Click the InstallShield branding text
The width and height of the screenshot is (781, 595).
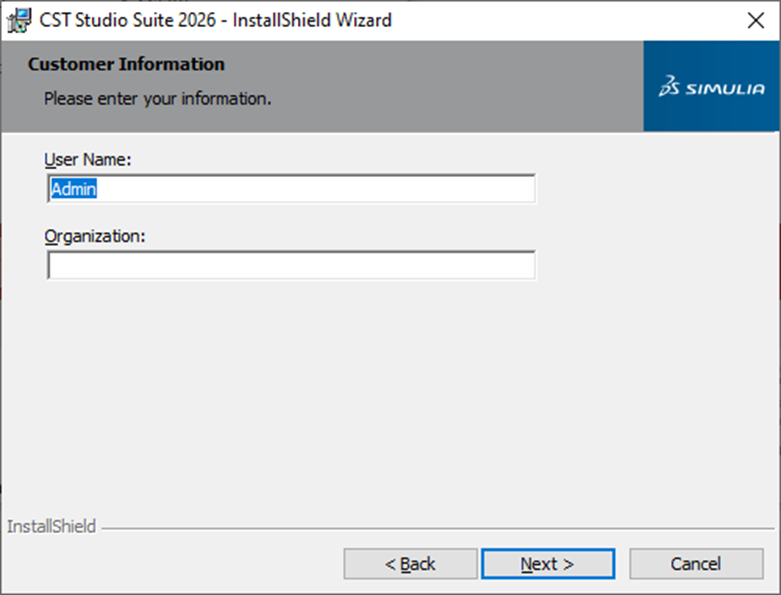point(51,526)
